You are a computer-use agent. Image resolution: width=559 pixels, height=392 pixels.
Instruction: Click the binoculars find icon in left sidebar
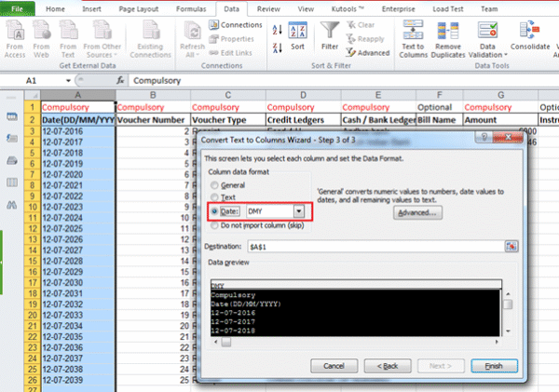click(12, 205)
